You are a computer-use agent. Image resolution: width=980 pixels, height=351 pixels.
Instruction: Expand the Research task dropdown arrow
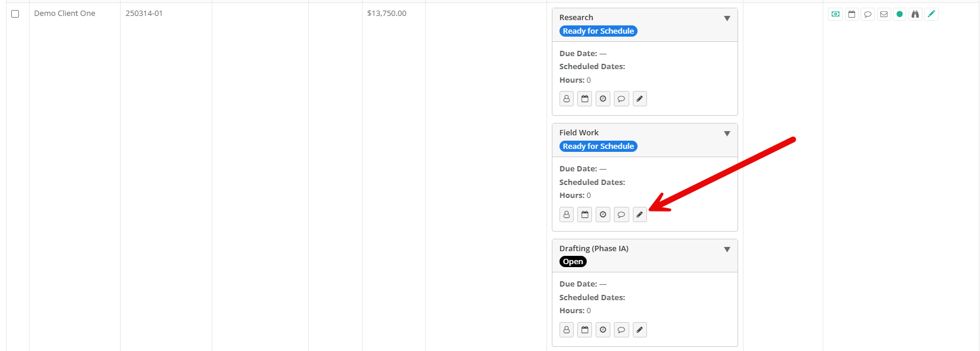[x=727, y=18]
